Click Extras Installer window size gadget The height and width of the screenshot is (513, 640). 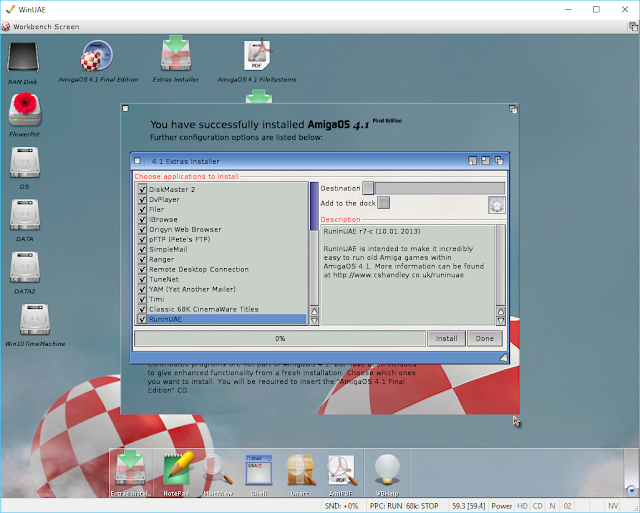pyautogui.click(x=503, y=358)
